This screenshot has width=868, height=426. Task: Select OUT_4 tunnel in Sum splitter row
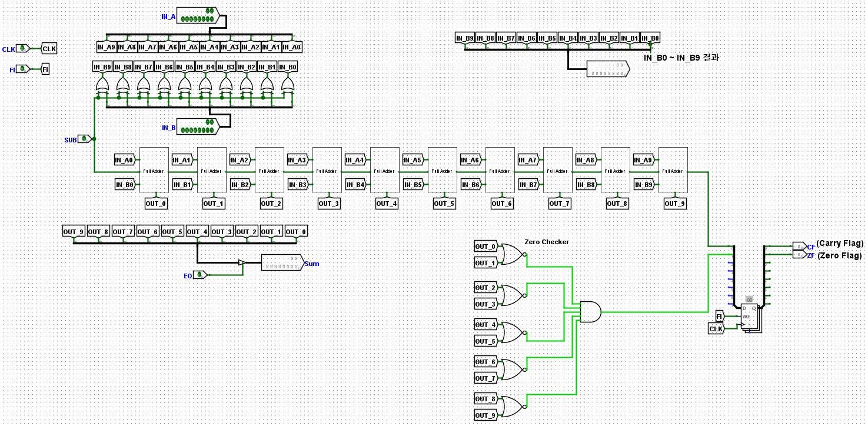(197, 232)
